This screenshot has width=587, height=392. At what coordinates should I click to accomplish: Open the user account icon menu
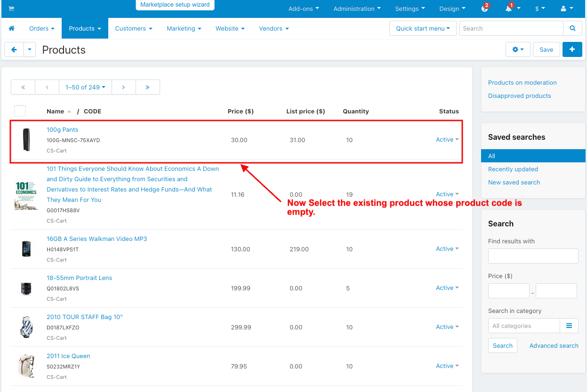coord(567,8)
